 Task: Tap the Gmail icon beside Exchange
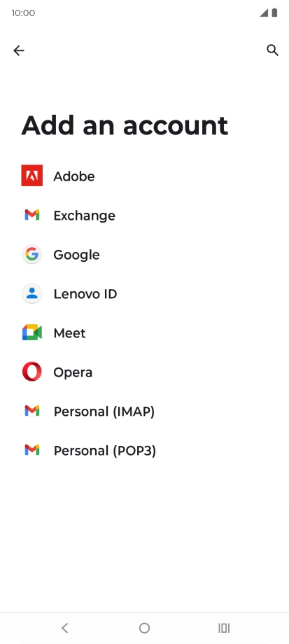(x=32, y=215)
